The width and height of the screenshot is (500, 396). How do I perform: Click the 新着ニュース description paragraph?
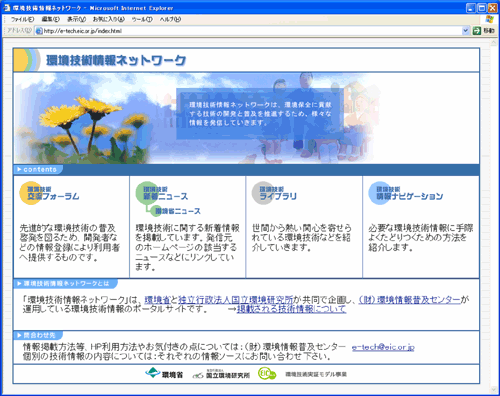click(x=187, y=247)
